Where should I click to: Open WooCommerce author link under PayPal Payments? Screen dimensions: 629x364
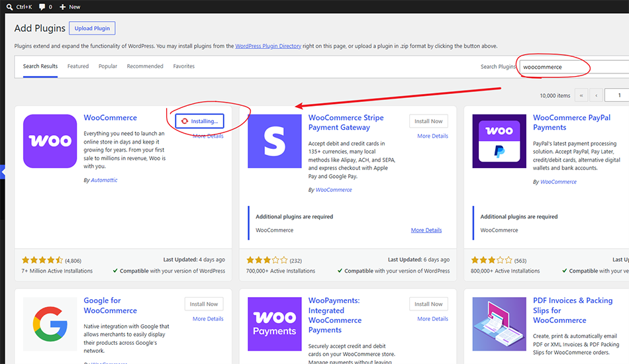[x=558, y=182]
